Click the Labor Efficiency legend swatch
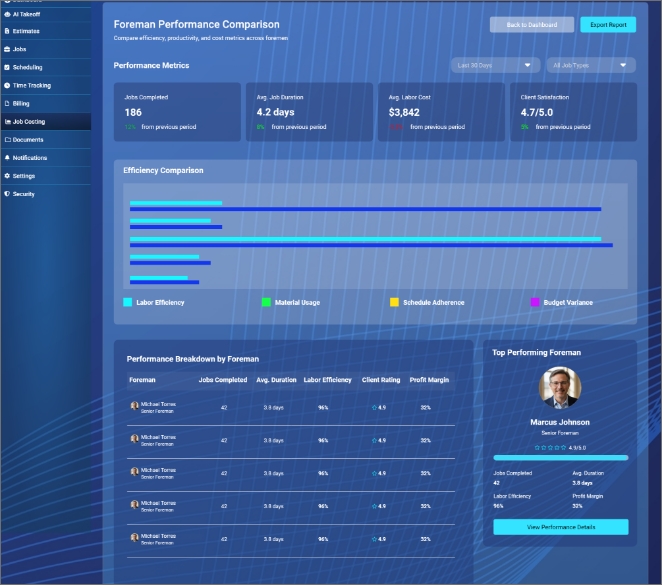The height and width of the screenshot is (585, 662). (128, 302)
